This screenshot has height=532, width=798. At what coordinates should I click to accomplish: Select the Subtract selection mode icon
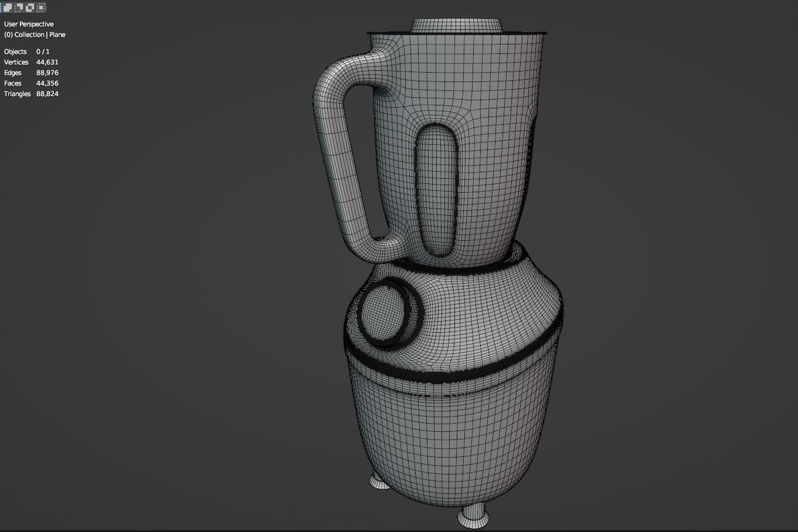pos(19,8)
